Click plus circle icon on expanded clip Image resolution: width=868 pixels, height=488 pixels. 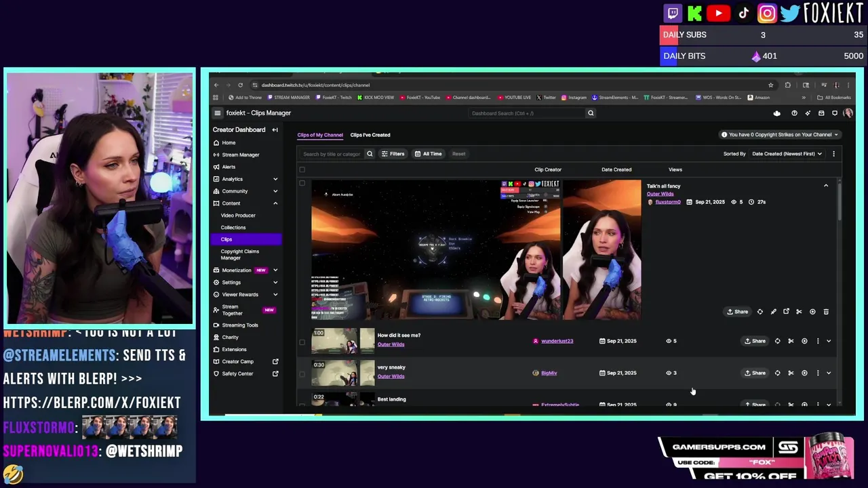tap(812, 312)
